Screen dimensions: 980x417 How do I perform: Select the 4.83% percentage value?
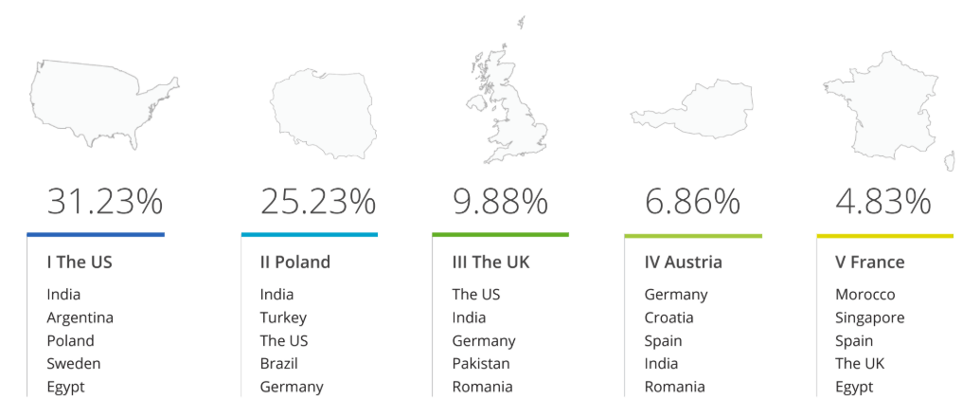pyautogui.click(x=883, y=201)
